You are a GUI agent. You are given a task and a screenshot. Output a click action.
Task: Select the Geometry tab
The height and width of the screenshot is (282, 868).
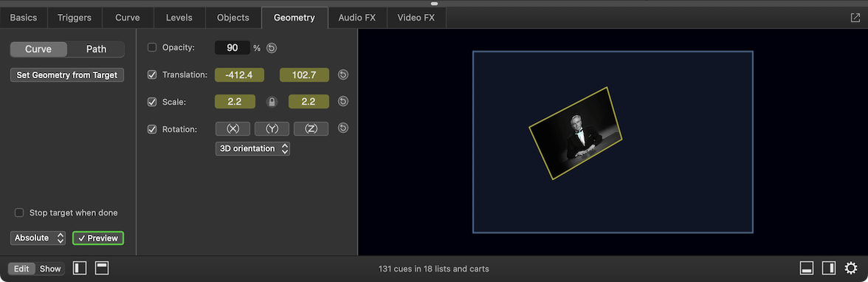(x=294, y=18)
